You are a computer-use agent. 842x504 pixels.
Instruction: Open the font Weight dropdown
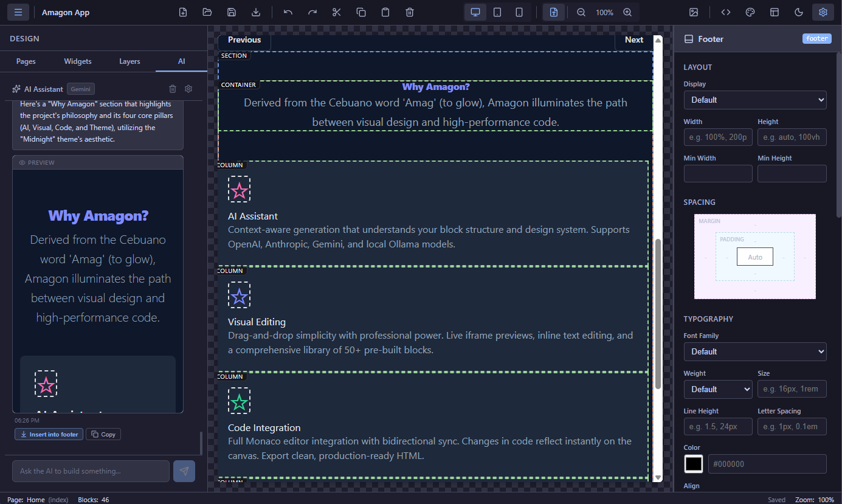[x=718, y=388]
